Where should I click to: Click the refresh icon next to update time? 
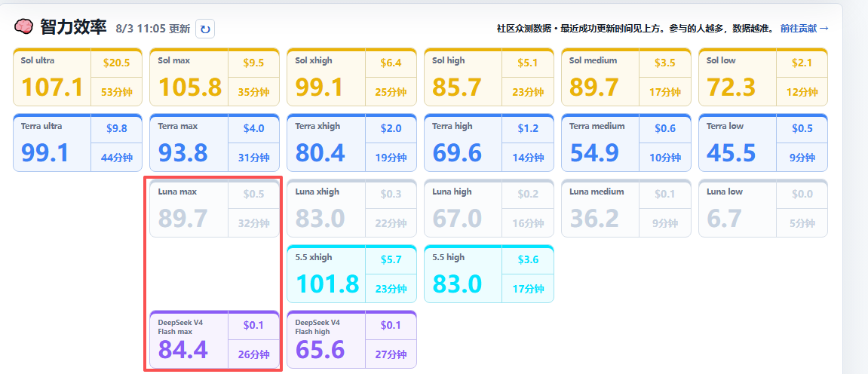[205, 29]
